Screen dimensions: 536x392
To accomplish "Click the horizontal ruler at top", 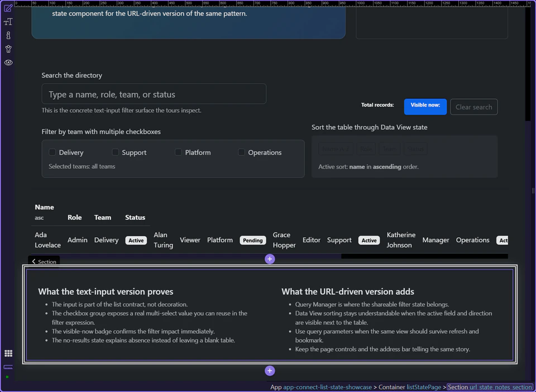I will [274, 4].
